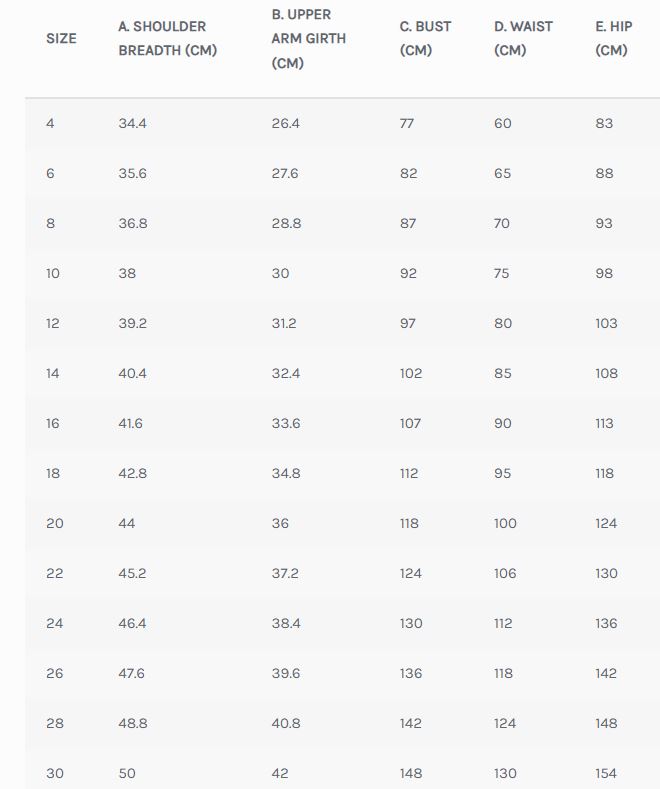Click the bust value 97
This screenshot has height=789, width=660.
(x=408, y=323)
